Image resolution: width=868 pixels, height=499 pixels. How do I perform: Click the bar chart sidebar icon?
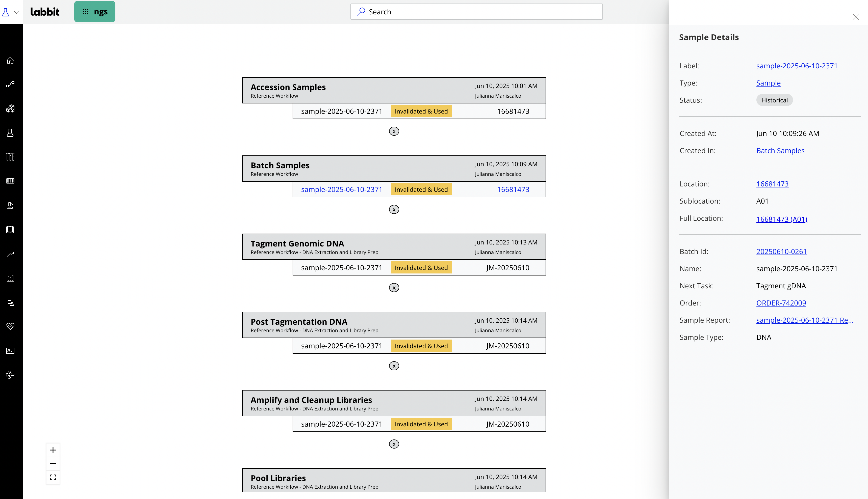tap(10, 278)
